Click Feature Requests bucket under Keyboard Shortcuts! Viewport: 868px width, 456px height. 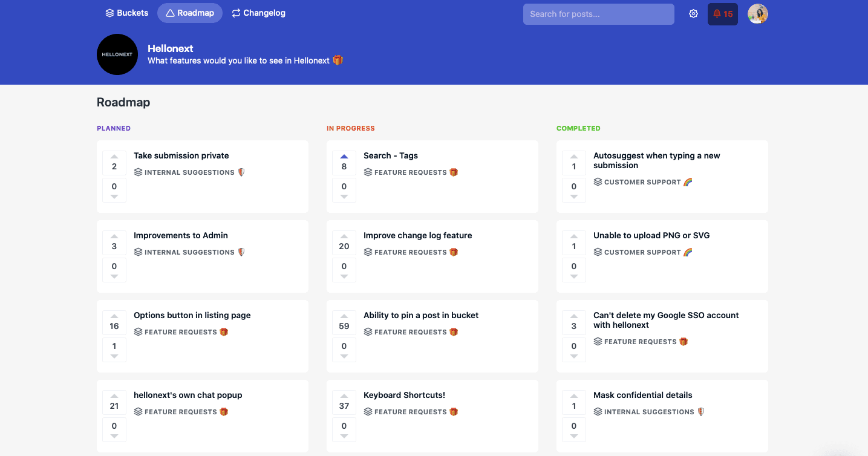point(411,412)
